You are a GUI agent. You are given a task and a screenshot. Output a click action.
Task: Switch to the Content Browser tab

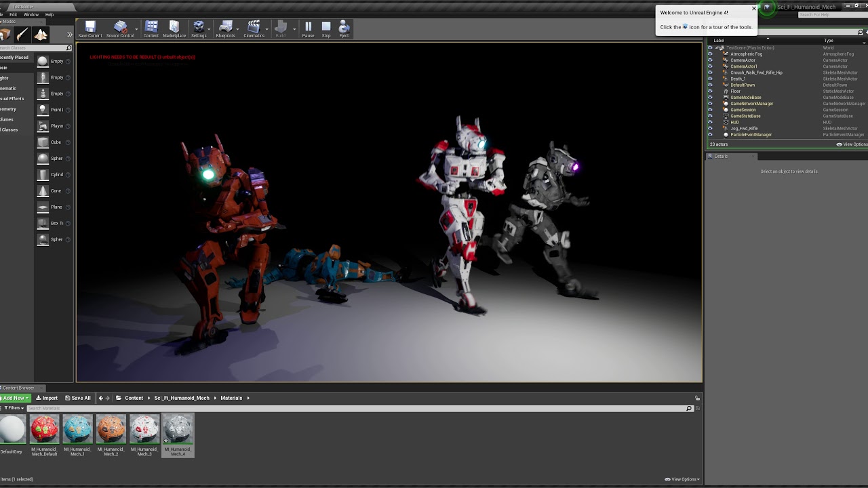18,388
